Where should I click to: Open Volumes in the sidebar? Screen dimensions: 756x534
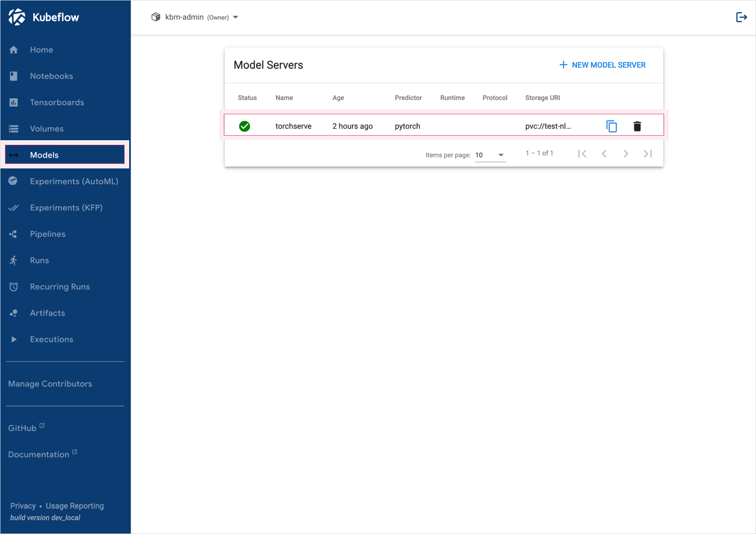click(x=65, y=129)
